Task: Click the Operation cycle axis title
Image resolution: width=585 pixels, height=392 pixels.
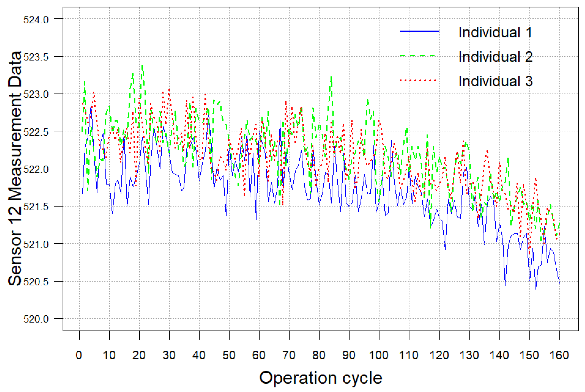Action: pyautogui.click(x=320, y=377)
